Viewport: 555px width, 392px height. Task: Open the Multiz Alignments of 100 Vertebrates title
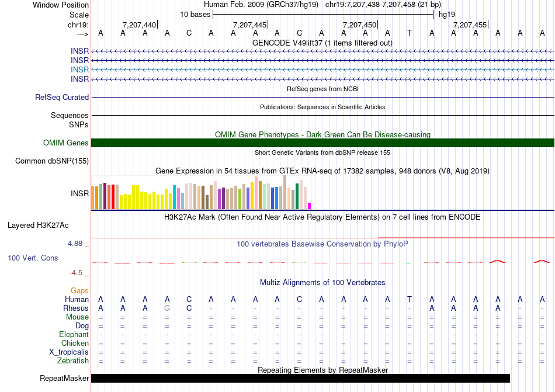click(x=322, y=283)
